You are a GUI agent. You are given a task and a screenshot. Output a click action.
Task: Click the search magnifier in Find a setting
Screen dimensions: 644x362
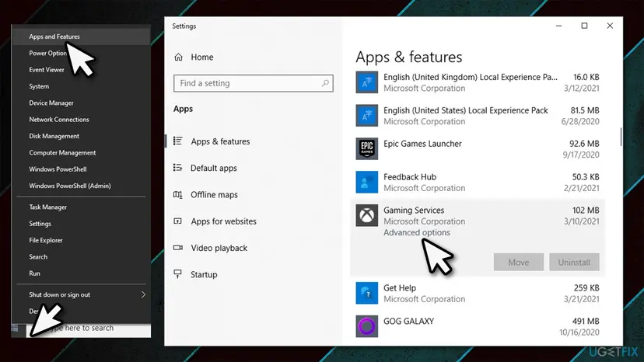(325, 83)
